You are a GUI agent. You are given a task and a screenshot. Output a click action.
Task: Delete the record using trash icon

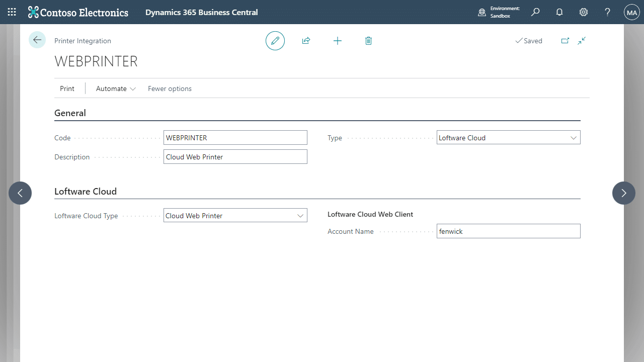(x=368, y=41)
